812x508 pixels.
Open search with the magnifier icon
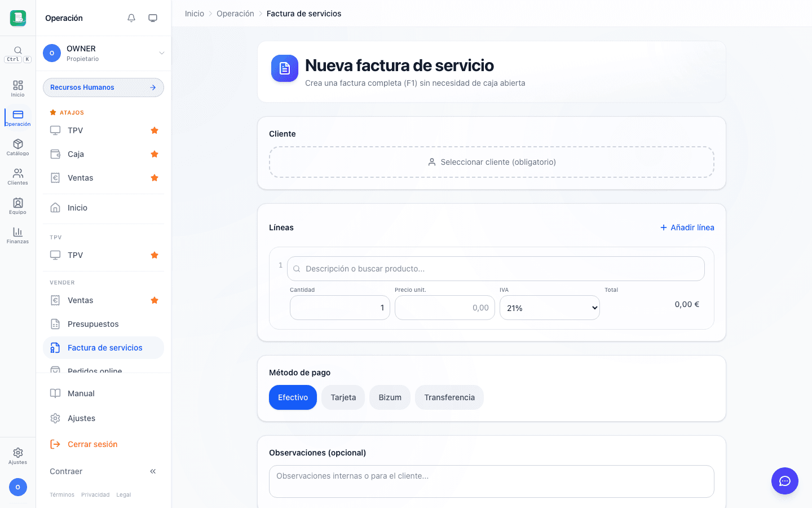click(18, 50)
